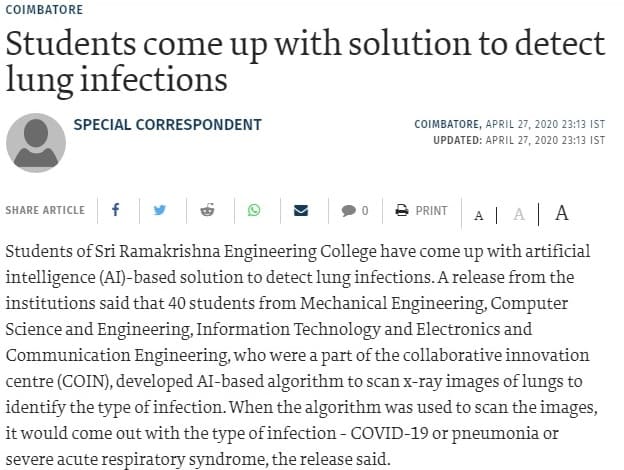Viewport: 624px width, 470px height.
Task: Click the printer icon
Action: [402, 210]
